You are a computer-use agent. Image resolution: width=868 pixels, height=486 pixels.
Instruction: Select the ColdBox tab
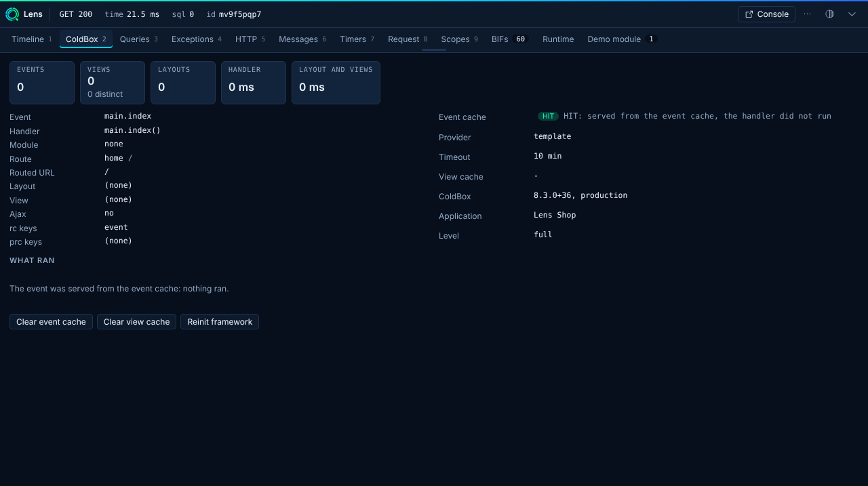86,39
